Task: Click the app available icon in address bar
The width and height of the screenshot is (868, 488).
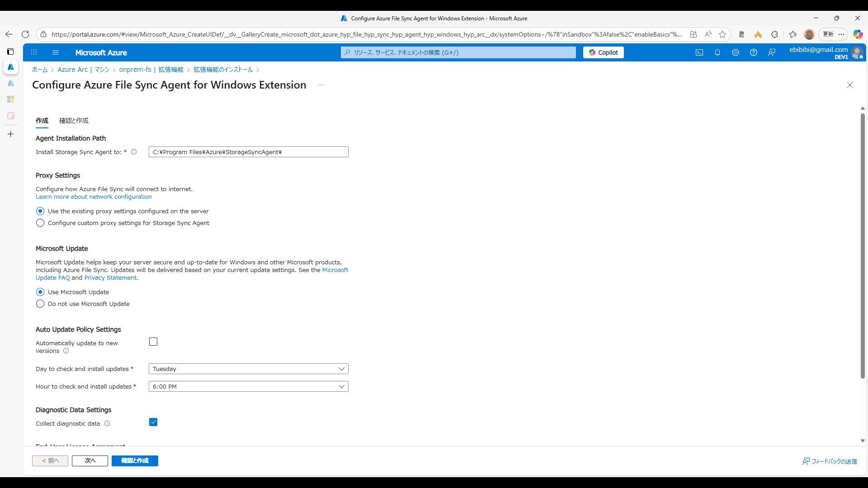Action: point(693,34)
